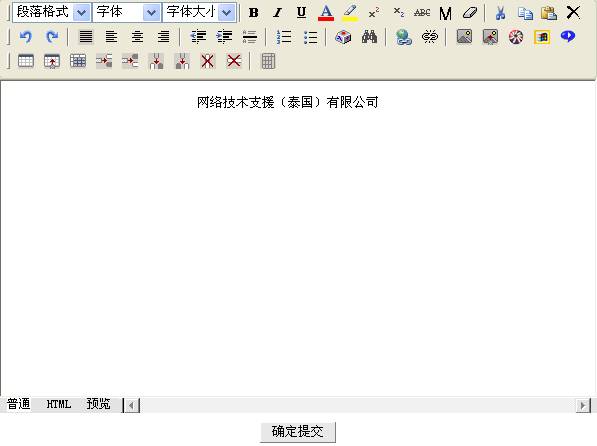597x446 pixels.
Task: Click the numbered list icon
Action: [x=284, y=37]
